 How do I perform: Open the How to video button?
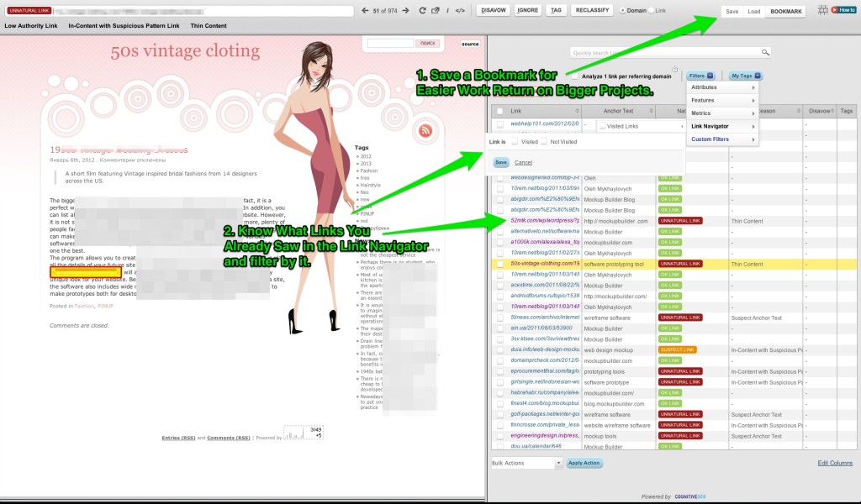tap(843, 10)
